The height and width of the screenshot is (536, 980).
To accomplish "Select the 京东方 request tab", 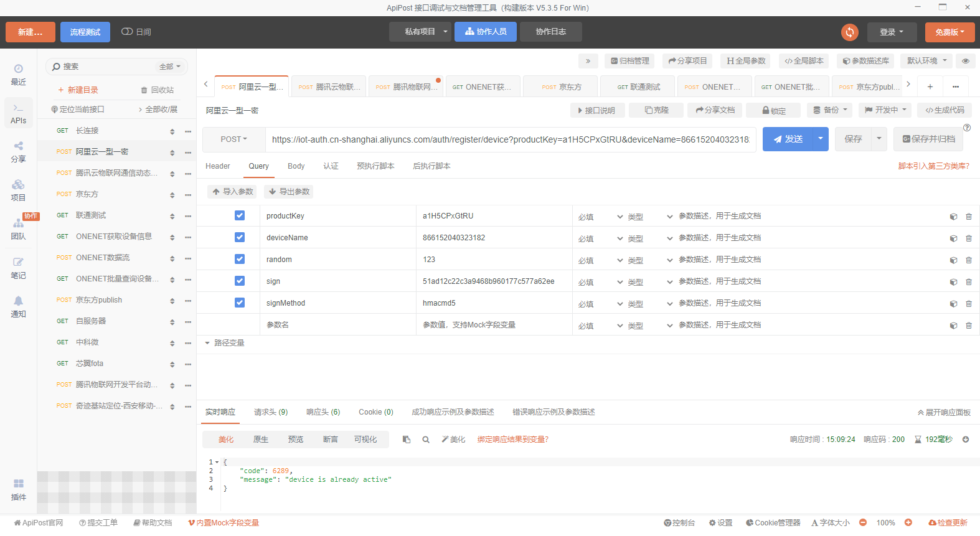I will click(x=561, y=87).
